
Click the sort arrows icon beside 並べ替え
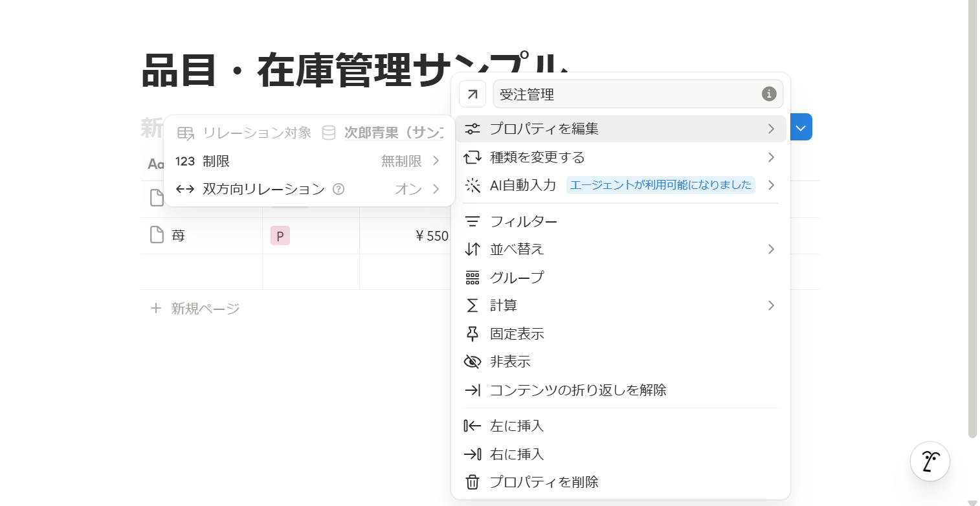pyautogui.click(x=473, y=249)
